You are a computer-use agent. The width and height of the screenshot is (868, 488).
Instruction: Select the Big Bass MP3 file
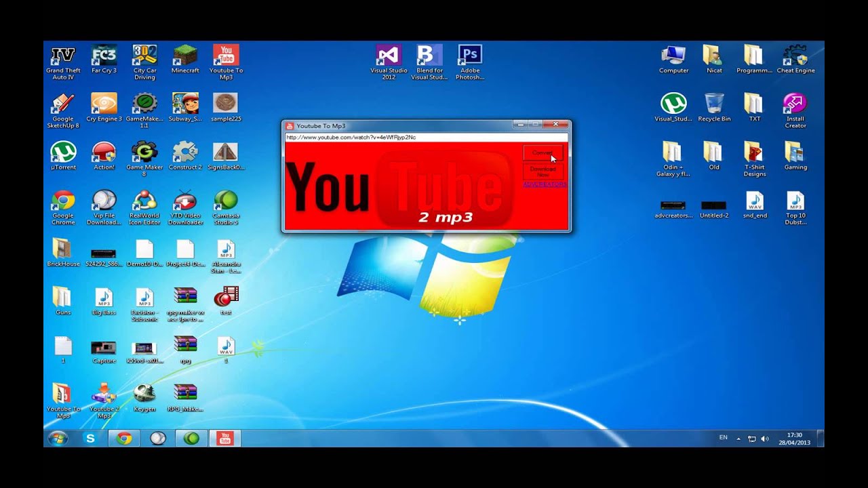(x=104, y=300)
